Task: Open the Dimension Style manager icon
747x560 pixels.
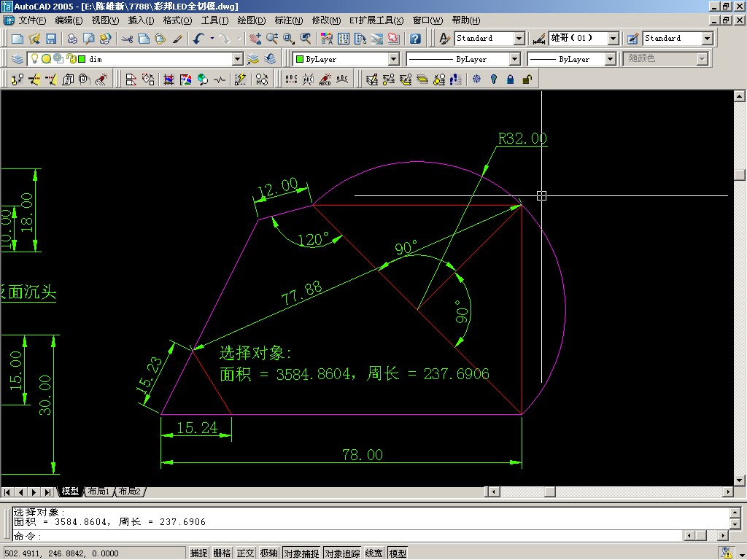Action: (539, 39)
